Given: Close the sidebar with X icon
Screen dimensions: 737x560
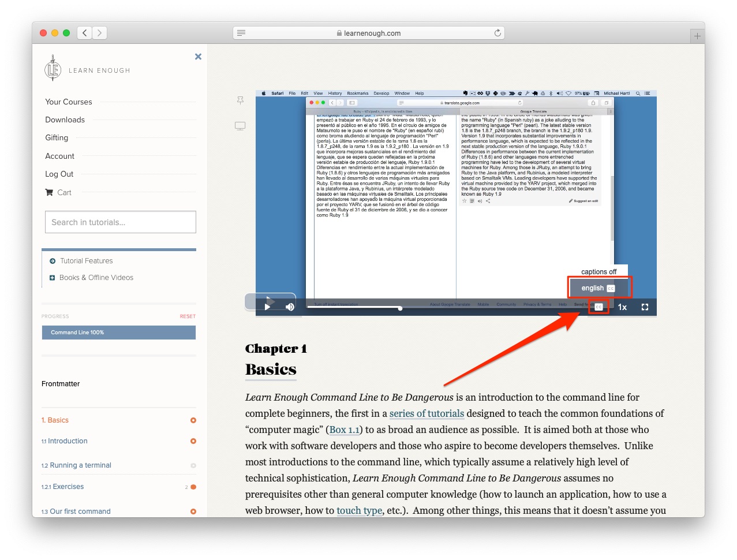Looking at the screenshot, I should (198, 57).
